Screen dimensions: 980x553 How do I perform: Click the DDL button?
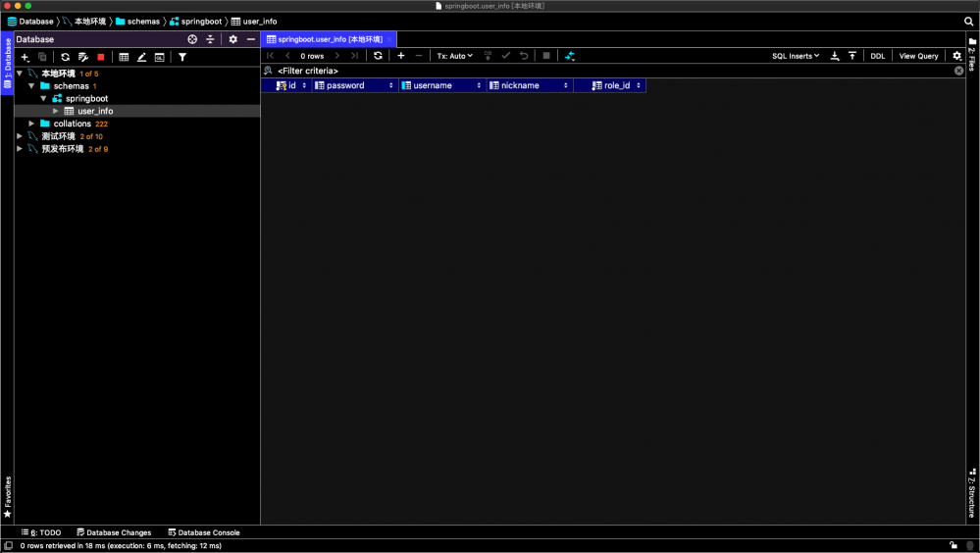click(878, 56)
